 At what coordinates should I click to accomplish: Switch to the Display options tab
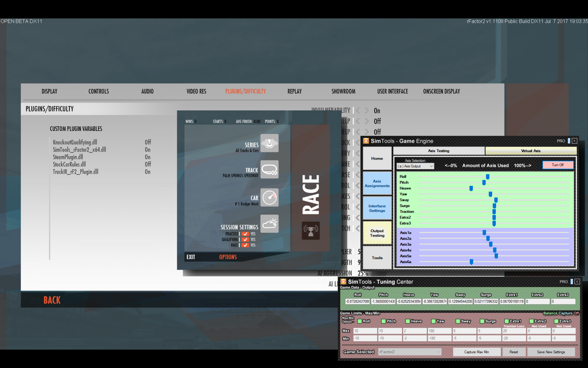click(x=49, y=91)
